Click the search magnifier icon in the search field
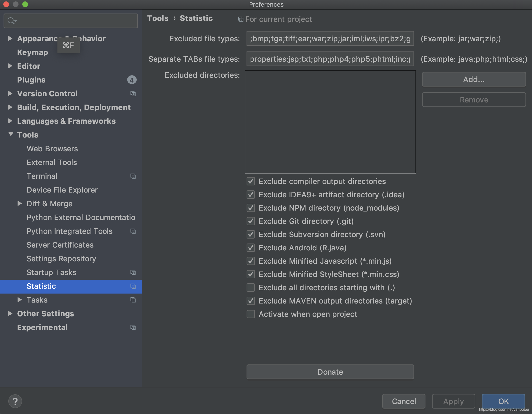The height and width of the screenshot is (414, 532). pyautogui.click(x=11, y=21)
